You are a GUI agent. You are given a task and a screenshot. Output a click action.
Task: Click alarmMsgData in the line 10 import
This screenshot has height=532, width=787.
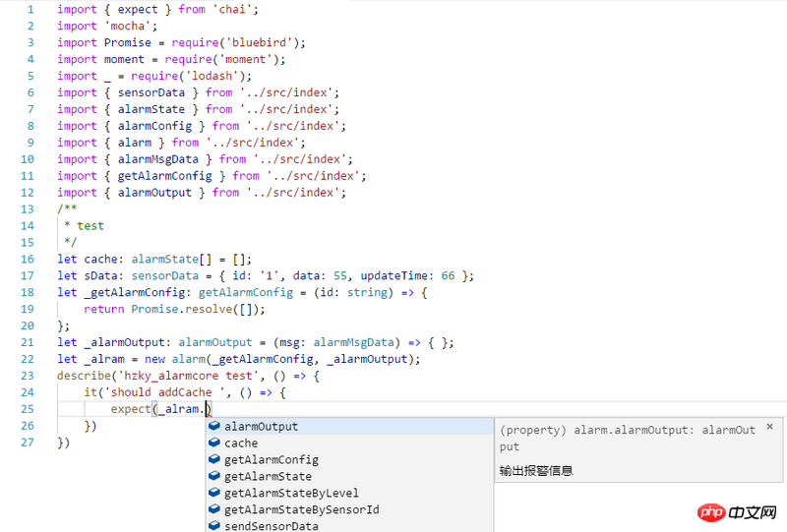158,158
